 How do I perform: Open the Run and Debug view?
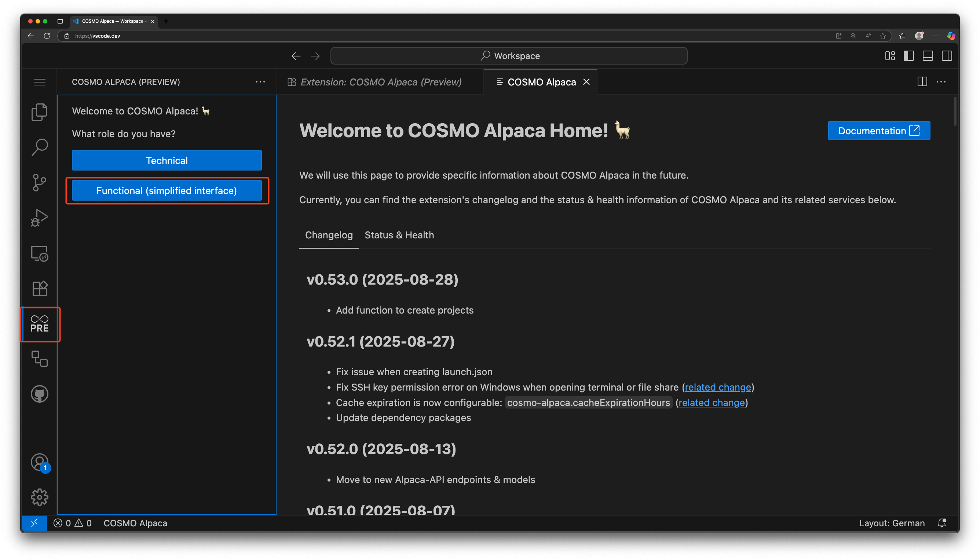point(39,218)
